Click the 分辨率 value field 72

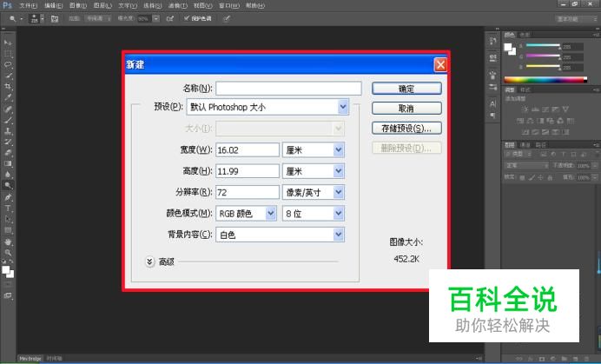click(248, 192)
